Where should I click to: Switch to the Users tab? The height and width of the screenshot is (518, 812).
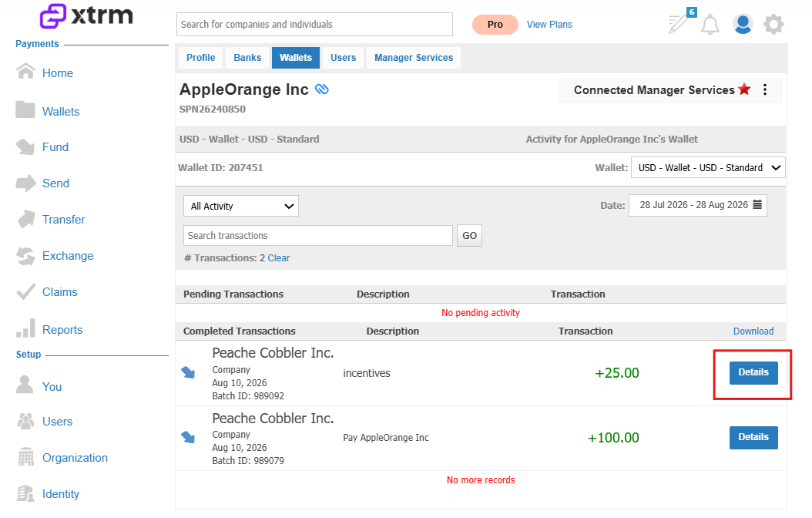344,58
